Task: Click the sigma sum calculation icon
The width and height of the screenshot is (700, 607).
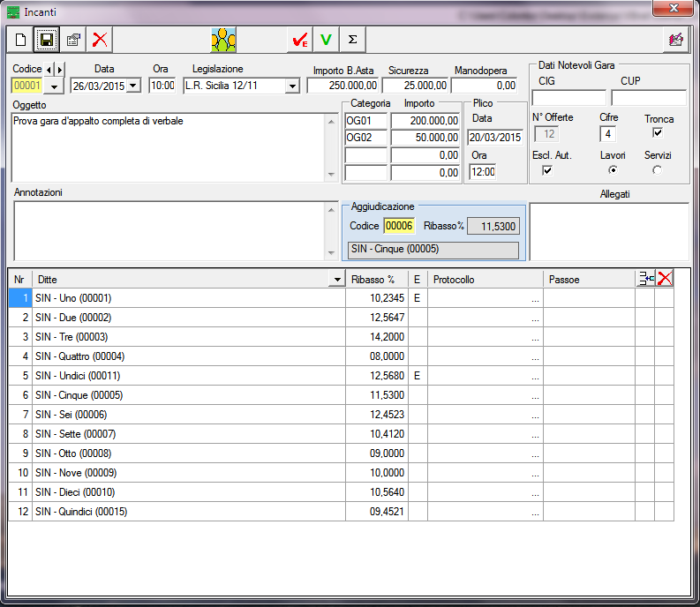Action: click(352, 40)
